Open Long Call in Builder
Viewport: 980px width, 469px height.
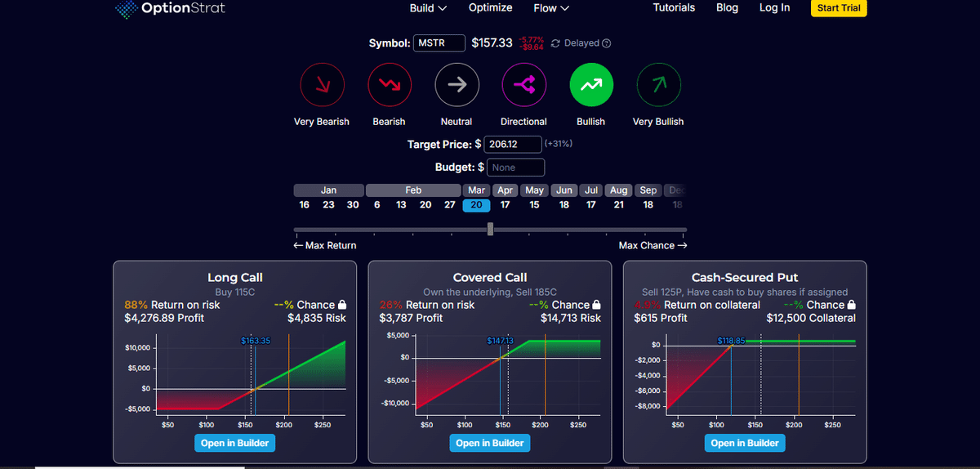coord(234,443)
